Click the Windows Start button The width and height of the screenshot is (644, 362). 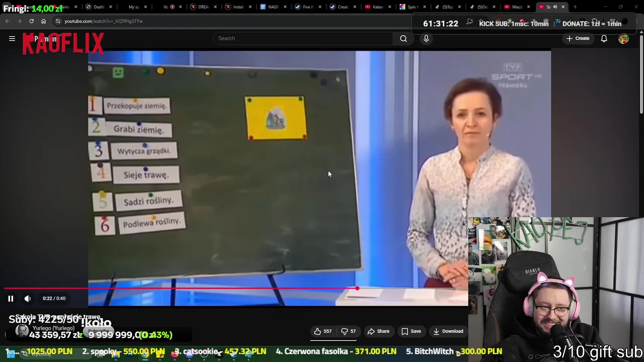coord(10,354)
